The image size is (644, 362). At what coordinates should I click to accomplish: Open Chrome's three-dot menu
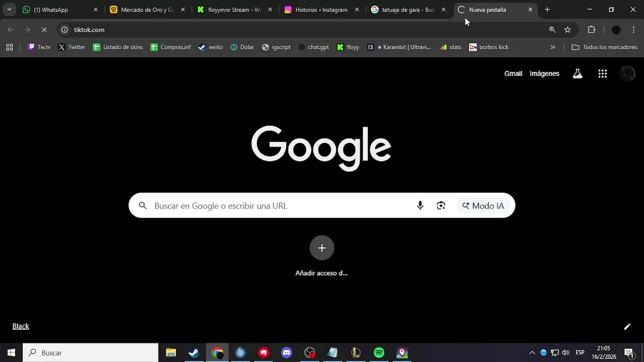point(633,30)
